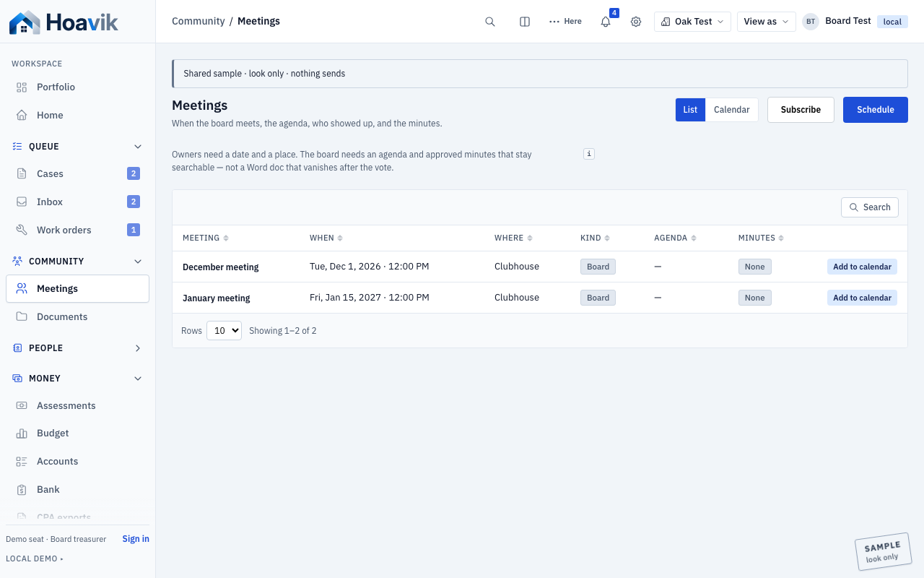924x578 pixels.
Task: Sort by the When column arrows
Action: (x=340, y=238)
